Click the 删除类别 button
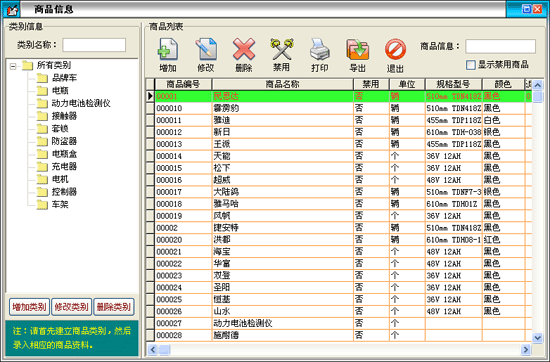Image resolution: width=550 pixels, height=362 pixels. tap(114, 307)
